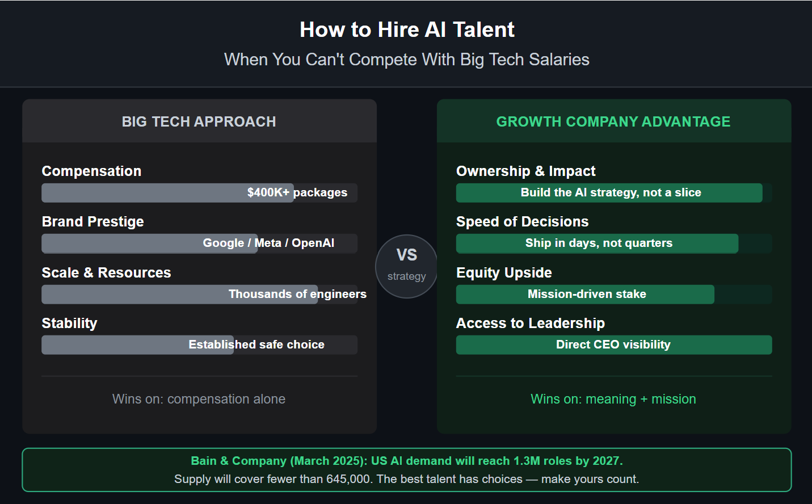Select the Big Tech Salaries subtitle
This screenshot has width=812, height=504.
point(407,60)
